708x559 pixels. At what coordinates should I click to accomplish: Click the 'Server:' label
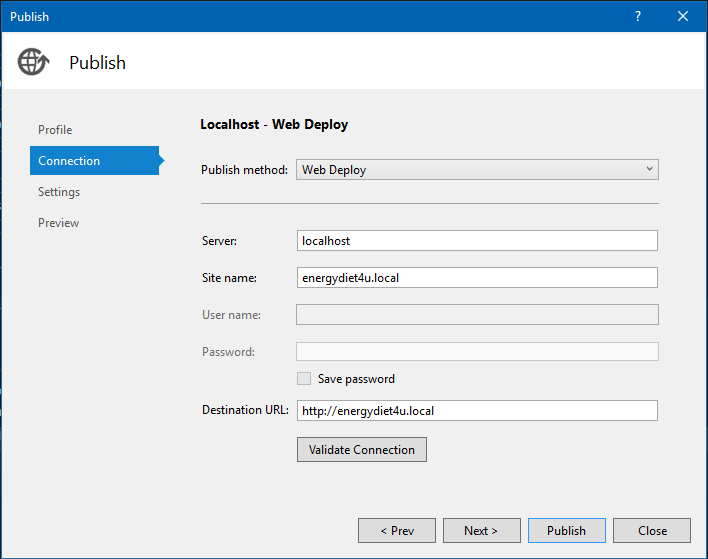pyautogui.click(x=219, y=241)
